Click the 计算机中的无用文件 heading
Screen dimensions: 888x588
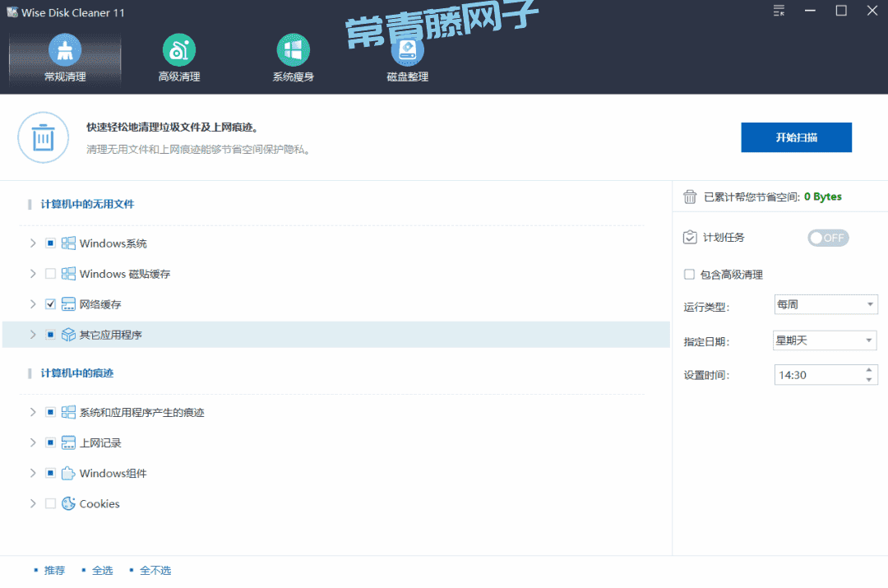pos(87,204)
